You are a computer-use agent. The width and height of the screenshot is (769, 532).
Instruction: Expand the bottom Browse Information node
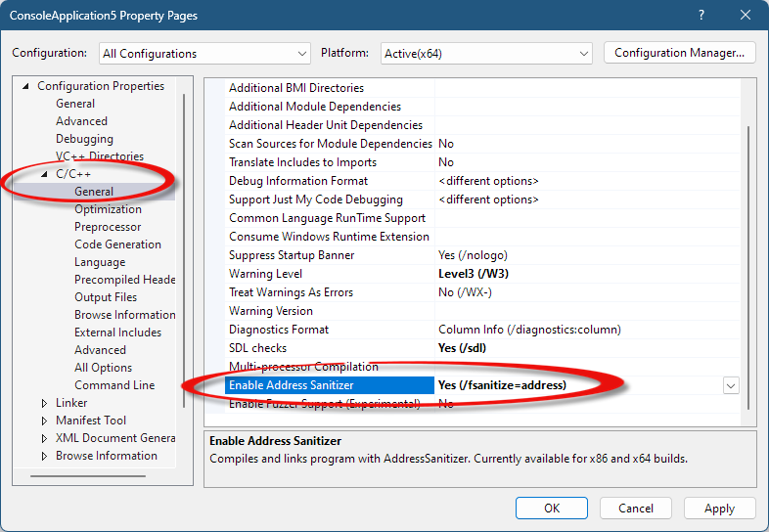click(44, 456)
